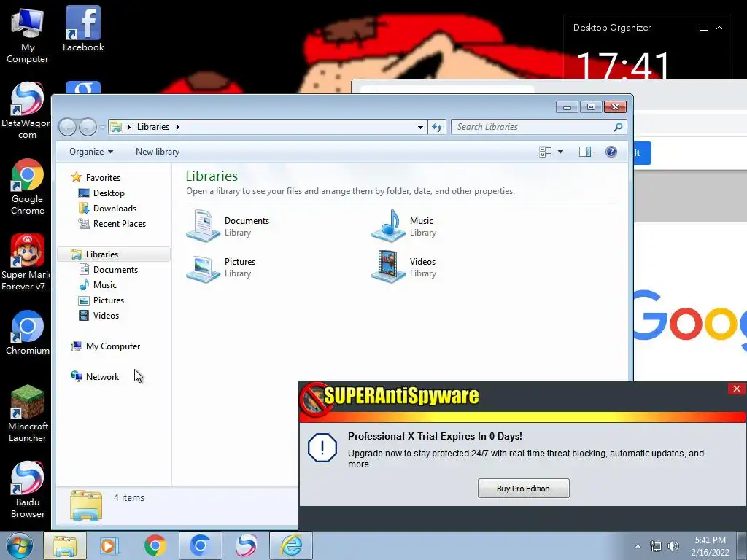Screen dimensions: 747x560
Task: Launch Minecraft Launcher shortcut
Action: [27, 413]
